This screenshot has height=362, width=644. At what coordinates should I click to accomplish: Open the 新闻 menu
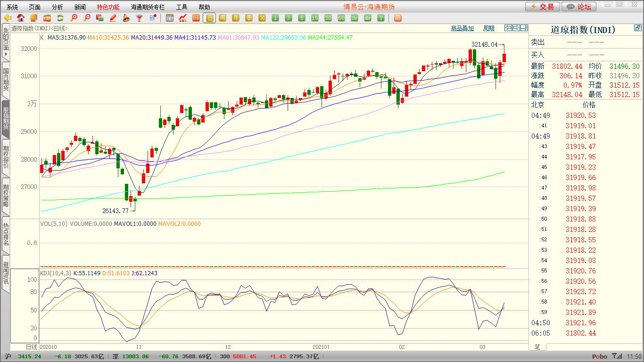80,7
